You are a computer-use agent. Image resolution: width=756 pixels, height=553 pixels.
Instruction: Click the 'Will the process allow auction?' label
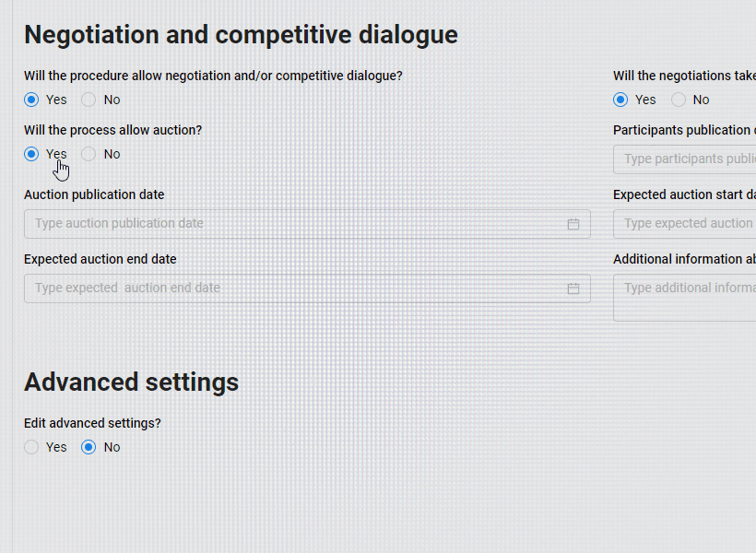click(112, 130)
